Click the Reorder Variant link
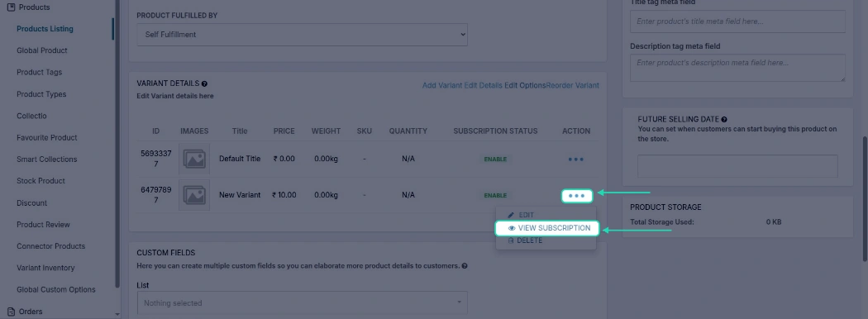Image resolution: width=868 pixels, height=319 pixels. (572, 85)
